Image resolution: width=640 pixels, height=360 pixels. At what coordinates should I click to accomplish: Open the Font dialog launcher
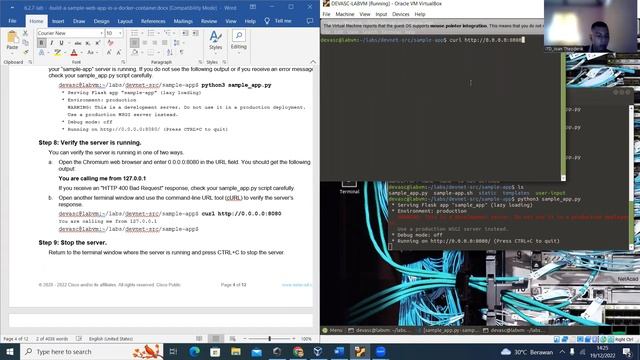[x=123, y=62]
